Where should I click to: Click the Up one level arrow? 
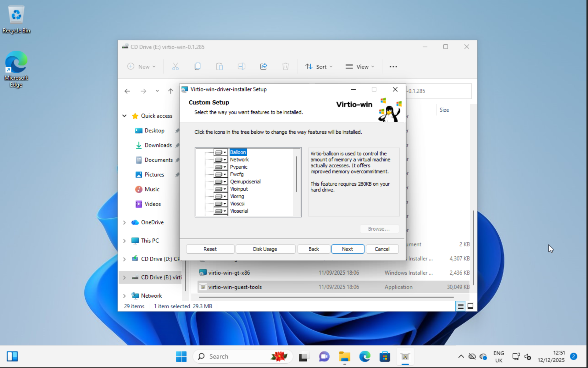pyautogui.click(x=171, y=91)
